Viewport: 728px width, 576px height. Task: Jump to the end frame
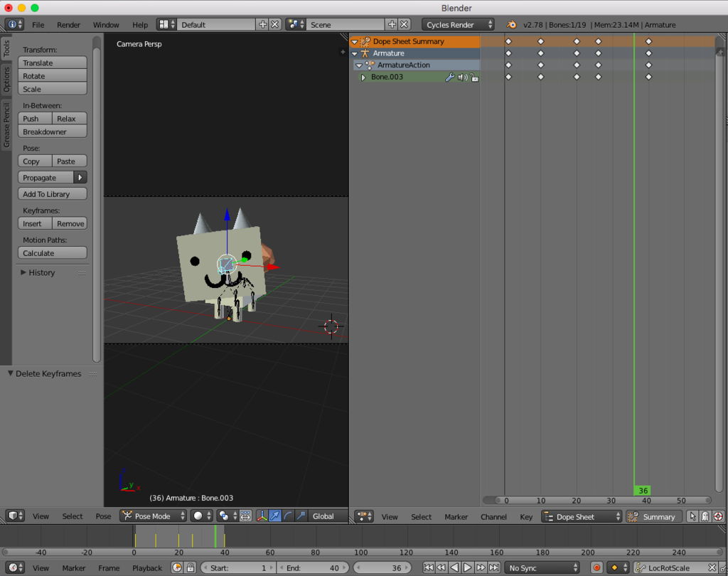[495, 567]
